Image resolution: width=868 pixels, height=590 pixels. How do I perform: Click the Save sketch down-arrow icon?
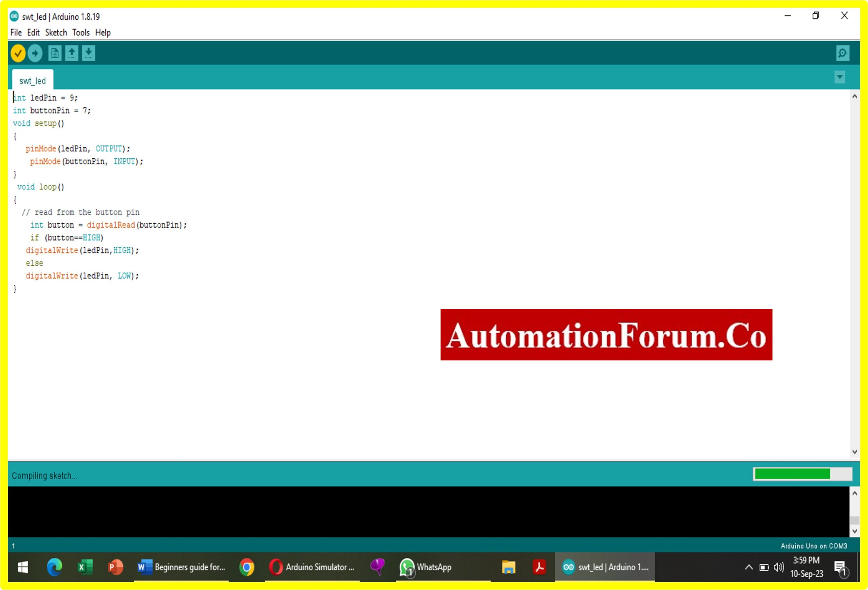(x=88, y=53)
